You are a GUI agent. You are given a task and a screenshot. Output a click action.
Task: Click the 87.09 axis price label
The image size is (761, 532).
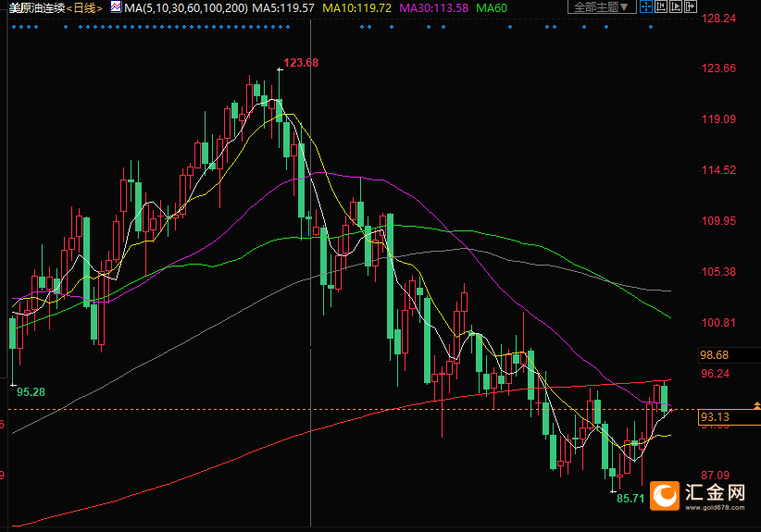pos(715,476)
